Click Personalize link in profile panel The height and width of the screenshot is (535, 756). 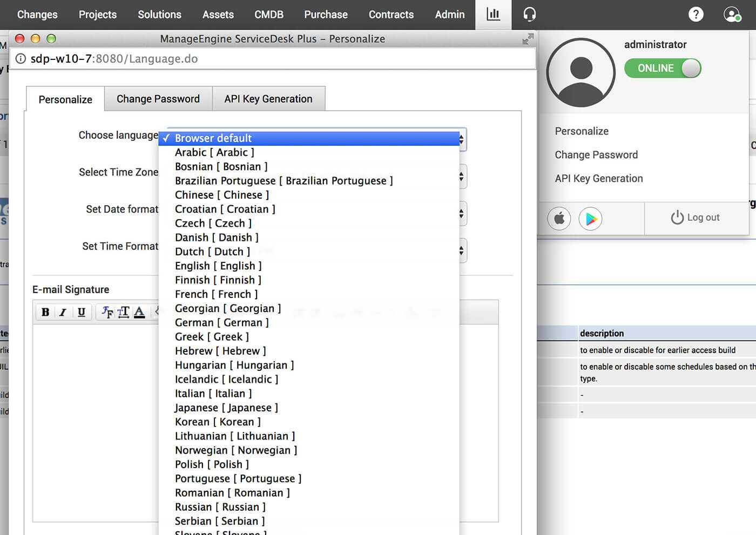[582, 131]
